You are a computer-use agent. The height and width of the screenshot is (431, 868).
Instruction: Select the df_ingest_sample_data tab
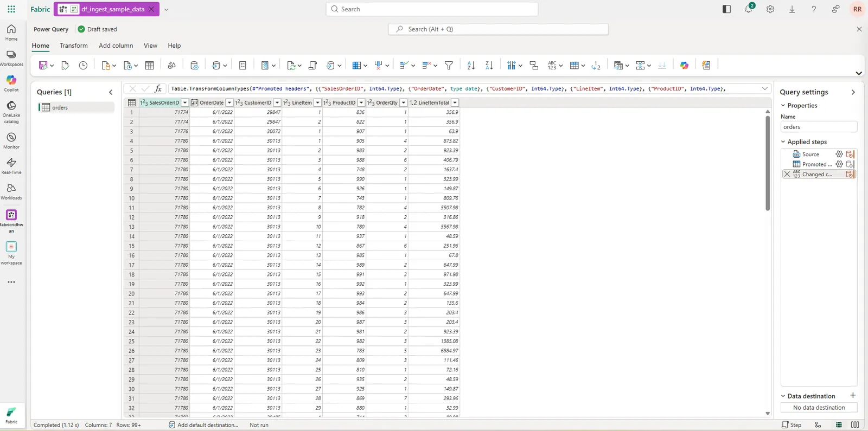click(106, 9)
